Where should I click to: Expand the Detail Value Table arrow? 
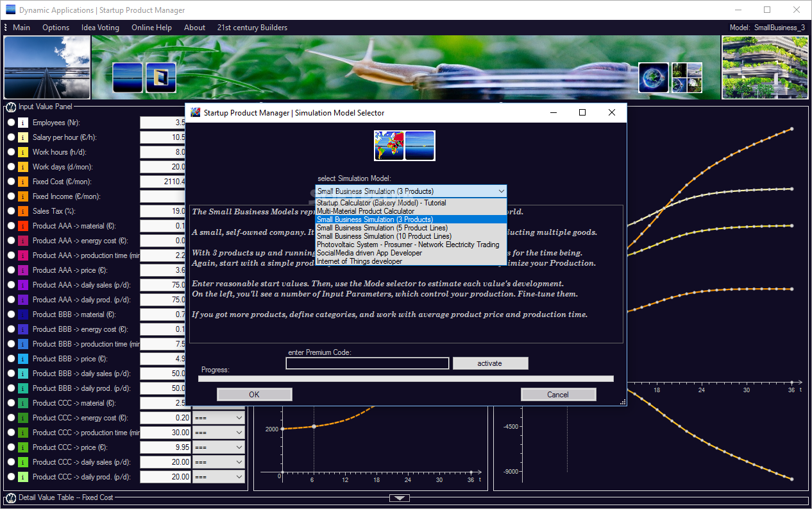coord(400,498)
